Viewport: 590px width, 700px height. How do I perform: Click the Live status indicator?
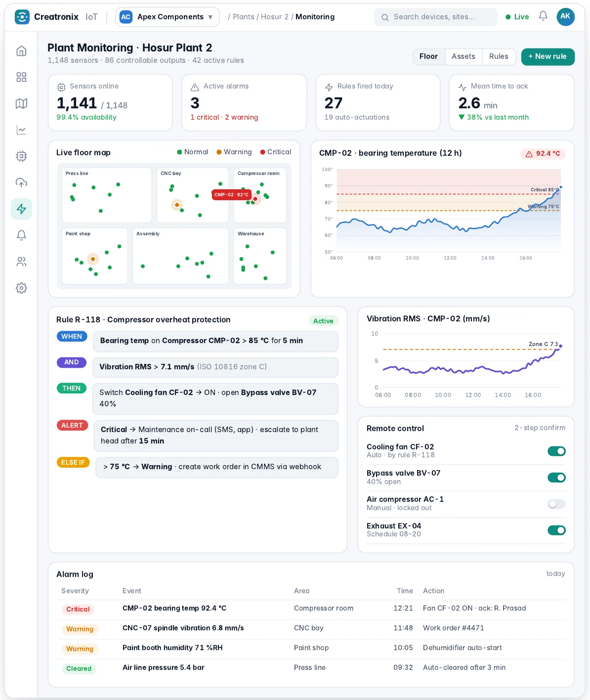point(517,17)
